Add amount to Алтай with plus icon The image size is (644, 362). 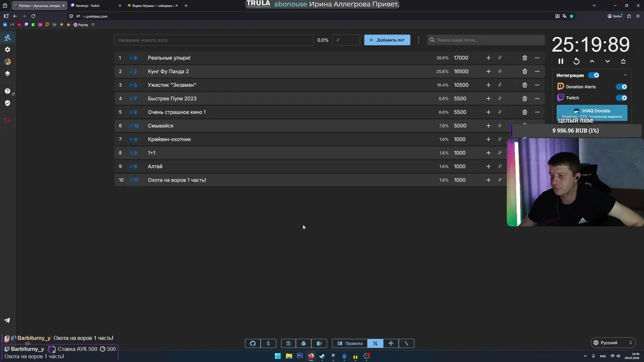tap(488, 166)
